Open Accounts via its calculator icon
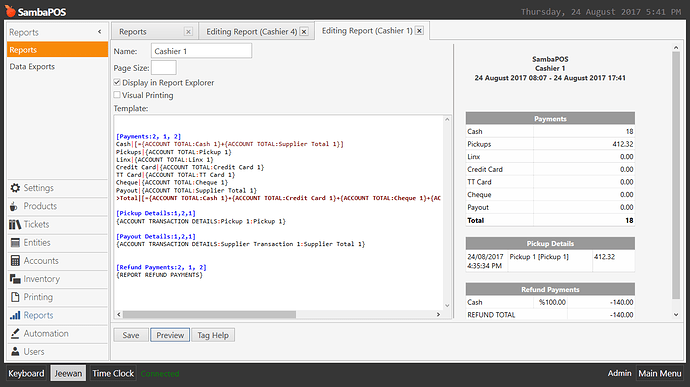This screenshot has width=690, height=387. (15, 261)
